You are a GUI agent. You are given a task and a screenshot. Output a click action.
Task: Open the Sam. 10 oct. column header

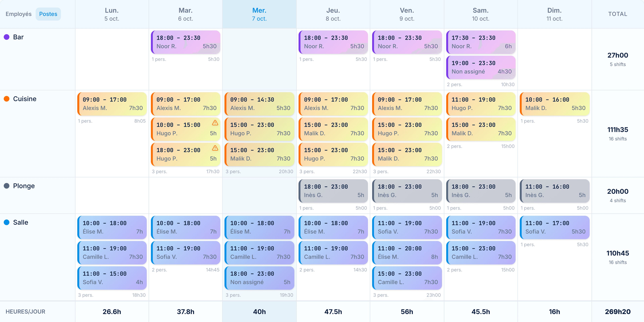(480, 14)
